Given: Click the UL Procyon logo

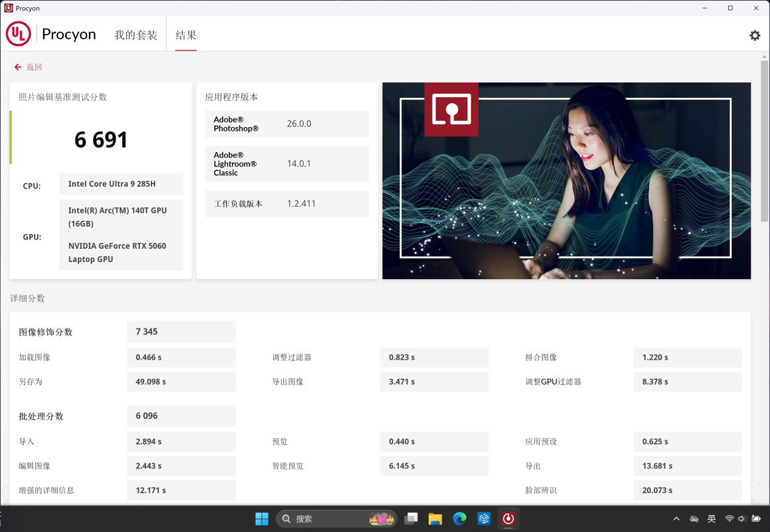Looking at the screenshot, I should click(x=18, y=33).
